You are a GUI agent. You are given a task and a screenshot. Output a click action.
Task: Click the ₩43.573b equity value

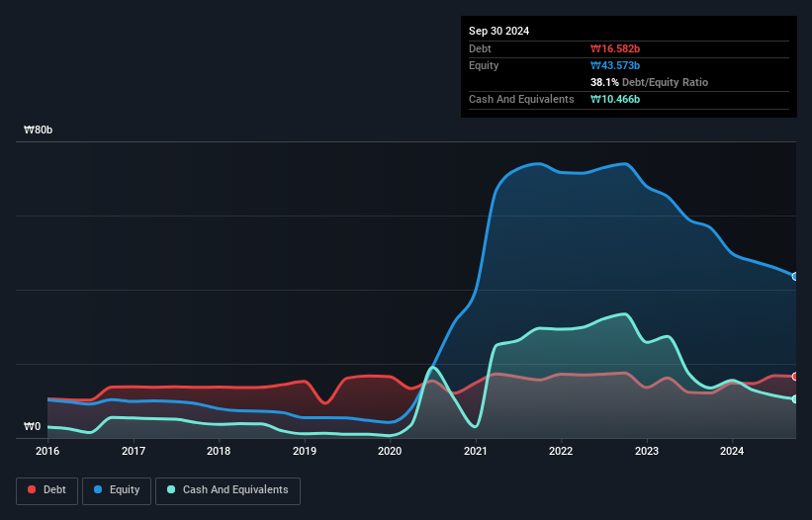615,65
